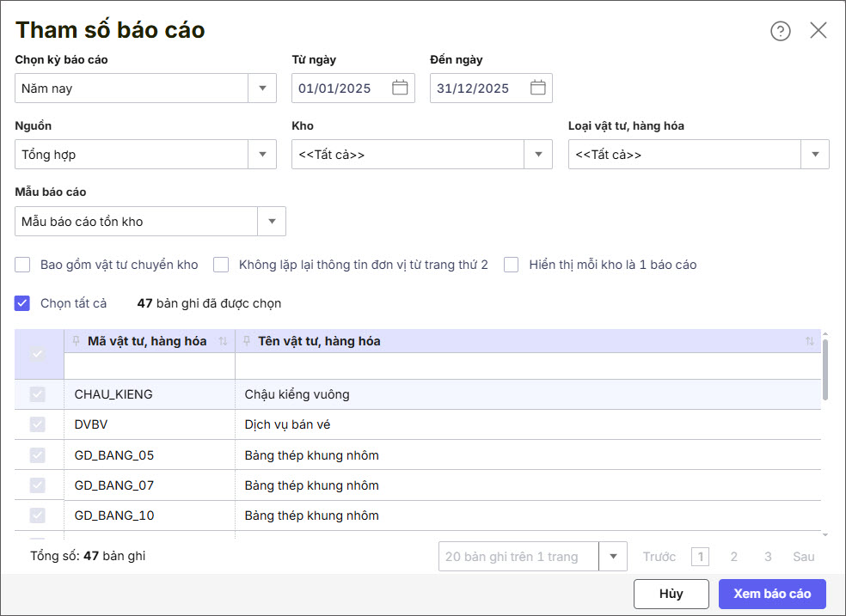Uncheck the Chọn tất cả checkbox

coord(23,303)
